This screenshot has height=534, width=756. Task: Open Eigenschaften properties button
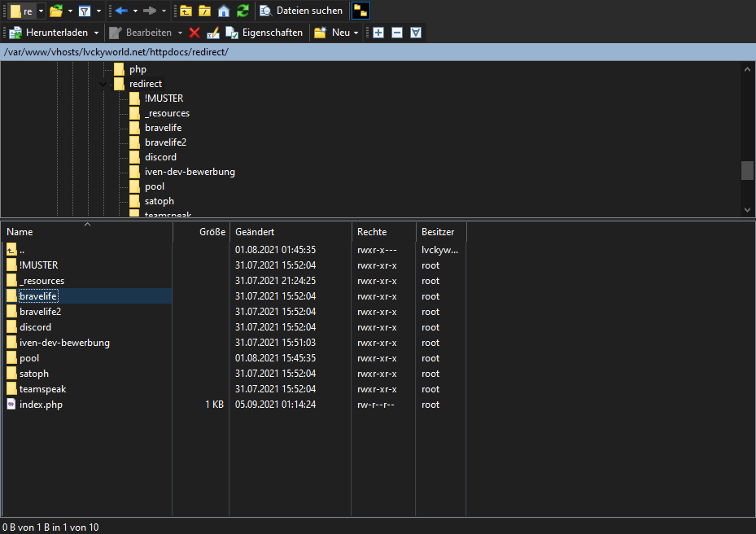tap(265, 33)
